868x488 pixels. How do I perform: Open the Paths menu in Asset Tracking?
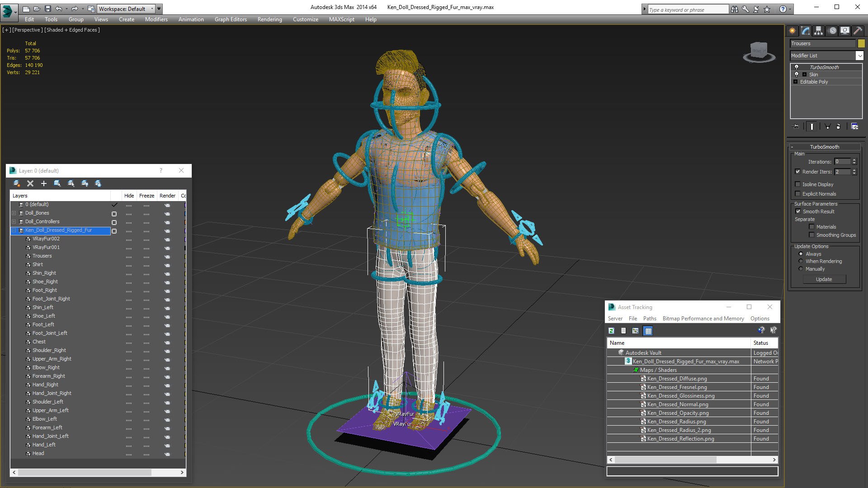650,319
